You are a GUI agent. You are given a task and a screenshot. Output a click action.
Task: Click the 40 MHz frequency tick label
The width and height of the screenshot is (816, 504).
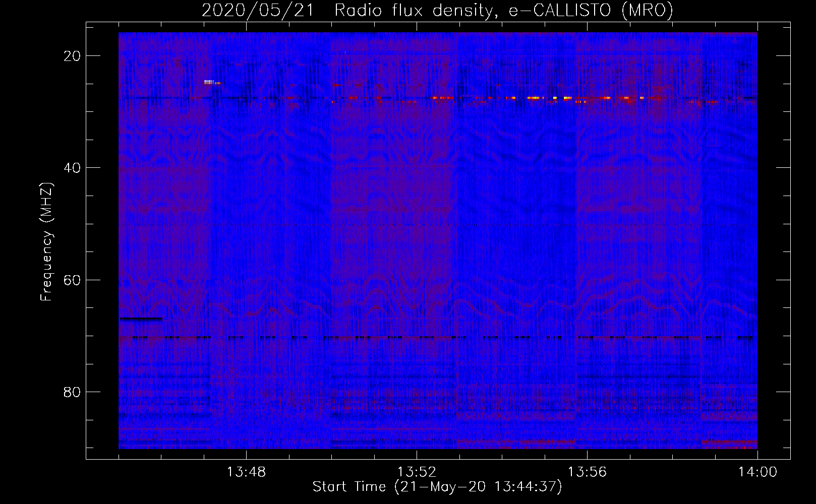[72, 168]
